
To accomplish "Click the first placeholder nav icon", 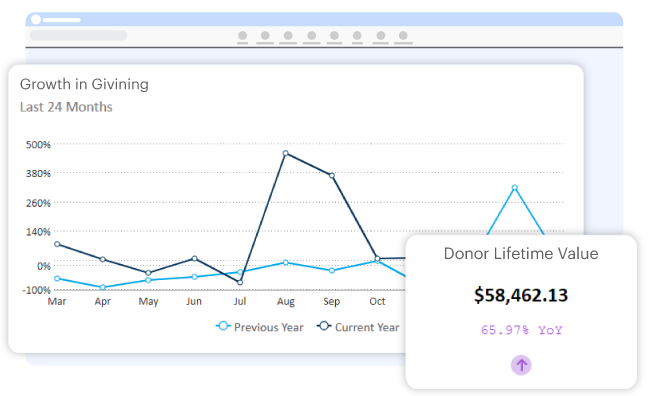I will [x=243, y=37].
